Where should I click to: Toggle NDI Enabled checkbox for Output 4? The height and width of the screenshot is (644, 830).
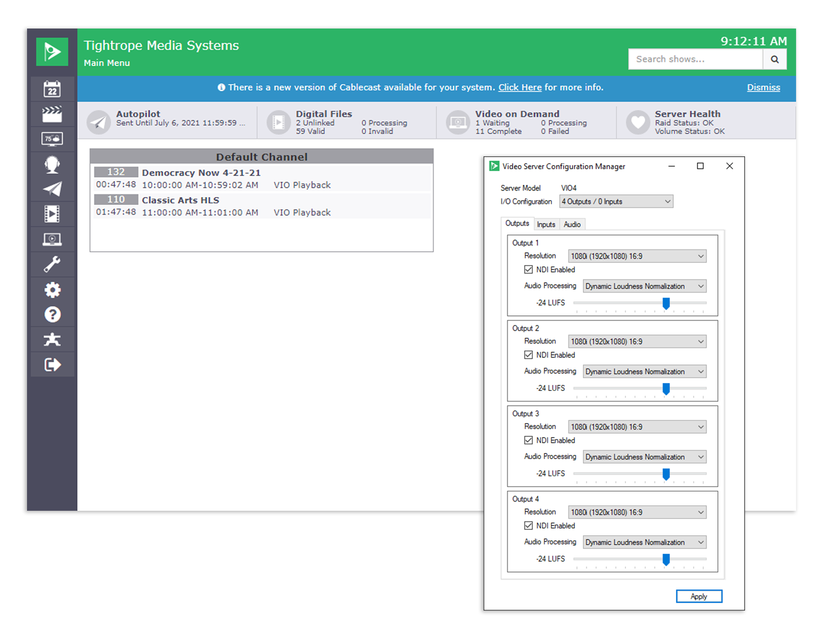click(528, 526)
